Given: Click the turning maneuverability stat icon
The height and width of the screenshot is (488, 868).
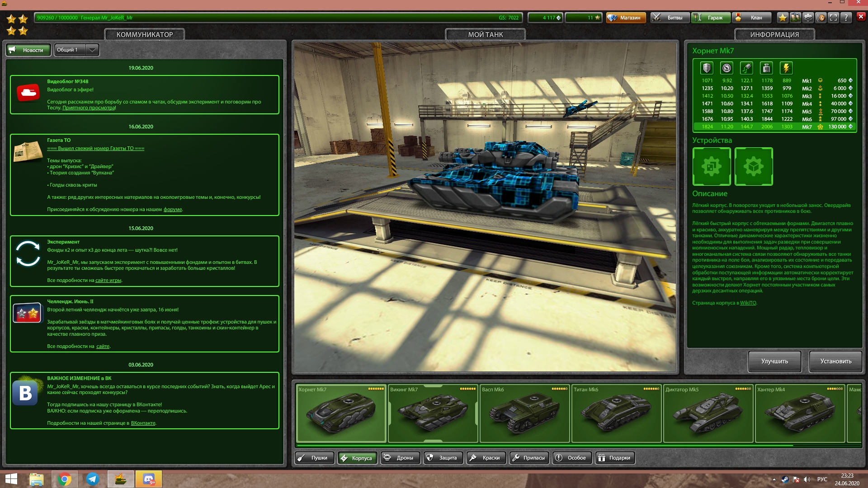Looking at the screenshot, I should point(746,68).
